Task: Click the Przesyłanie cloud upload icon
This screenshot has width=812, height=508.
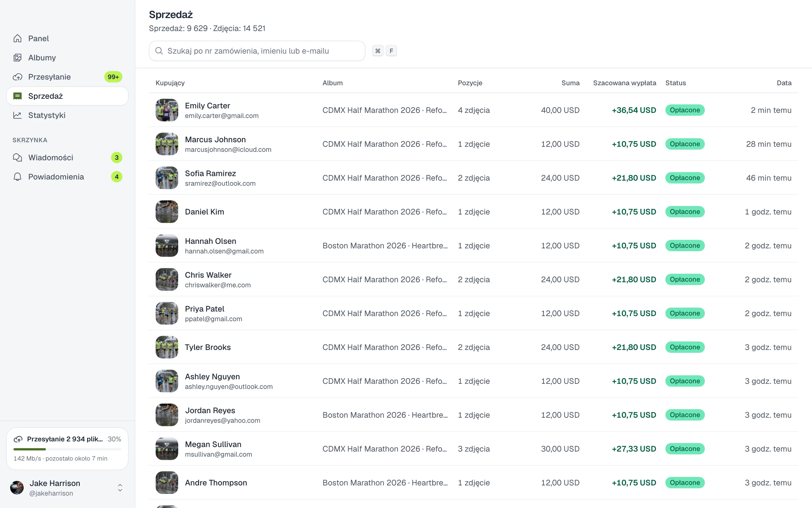Action: [x=17, y=77]
